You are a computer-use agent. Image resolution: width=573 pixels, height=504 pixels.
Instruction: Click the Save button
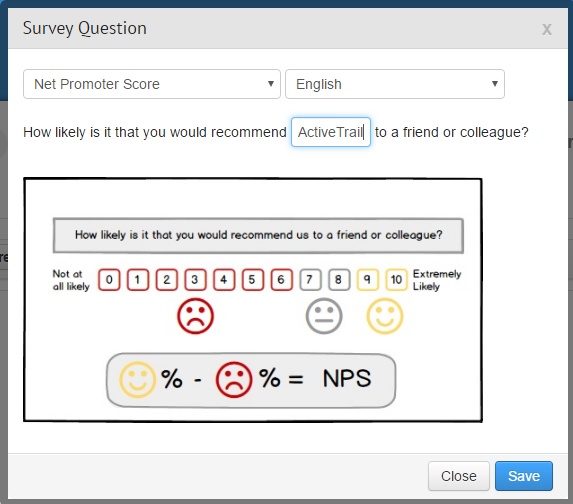click(x=524, y=476)
